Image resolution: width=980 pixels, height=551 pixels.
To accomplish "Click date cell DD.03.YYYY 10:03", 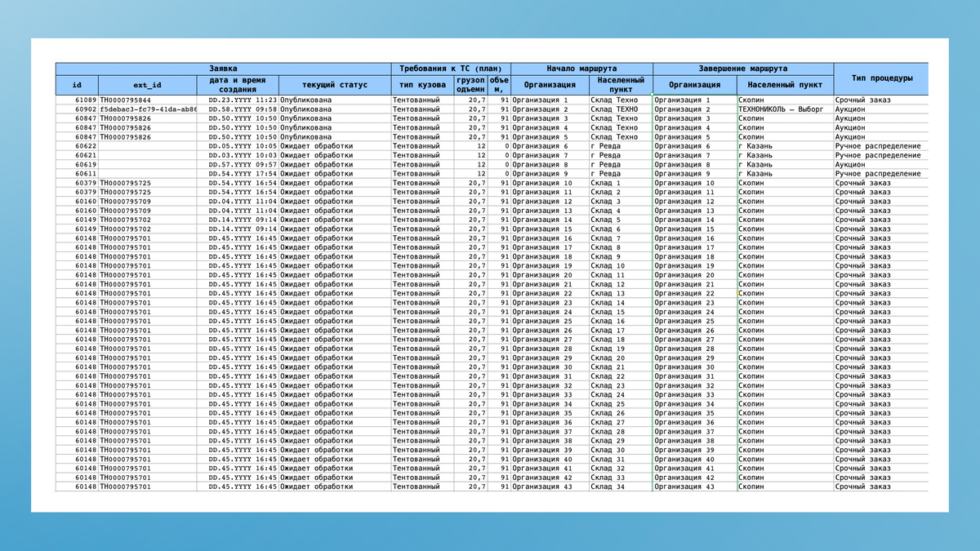I will (x=238, y=155).
